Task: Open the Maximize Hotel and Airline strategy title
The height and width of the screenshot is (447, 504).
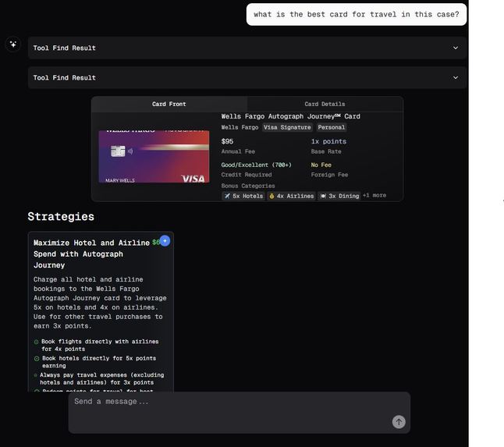Action: [x=91, y=254]
